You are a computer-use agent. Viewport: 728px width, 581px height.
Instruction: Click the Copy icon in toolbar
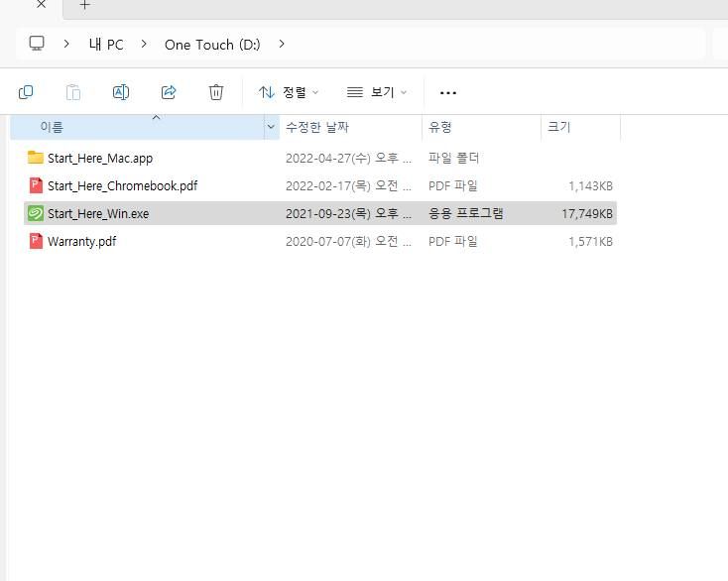(x=26, y=92)
